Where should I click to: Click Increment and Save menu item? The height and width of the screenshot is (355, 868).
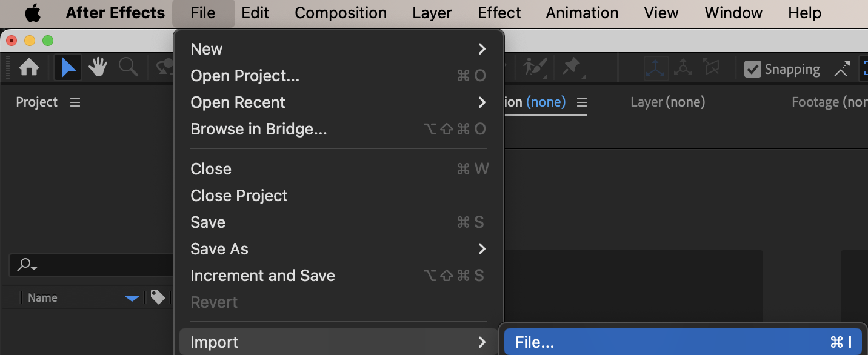[262, 276]
